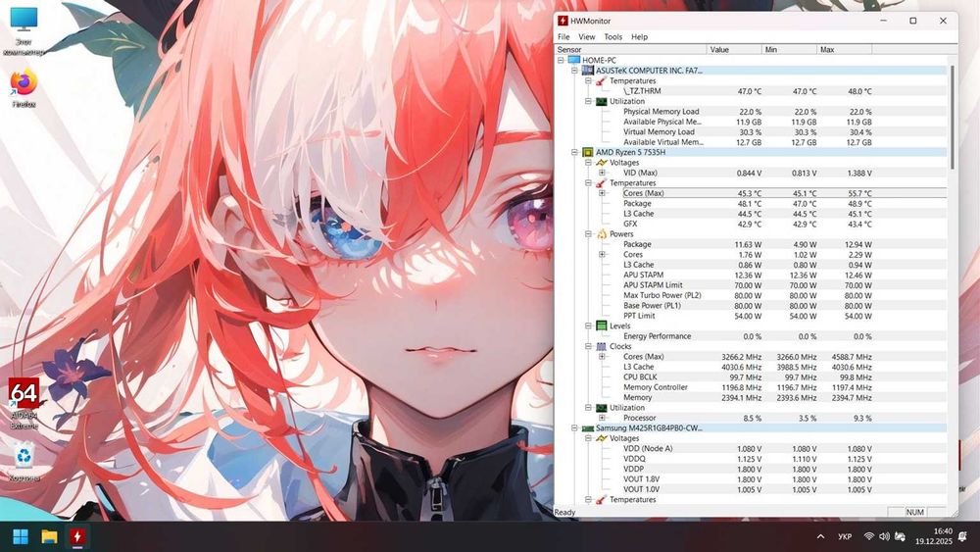Click the HOME-PC computer icon
The width and height of the screenshot is (980, 552).
click(573, 60)
